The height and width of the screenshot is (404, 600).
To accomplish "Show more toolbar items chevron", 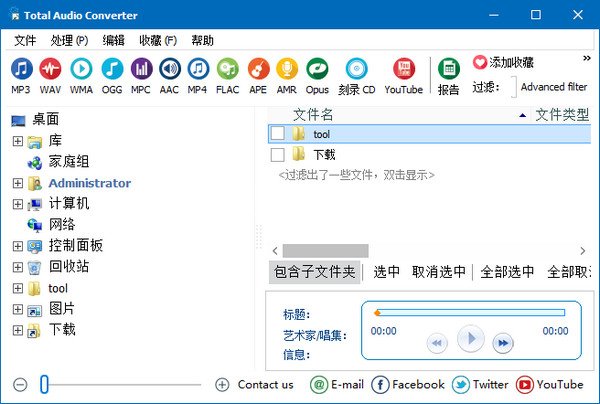I will 587,58.
